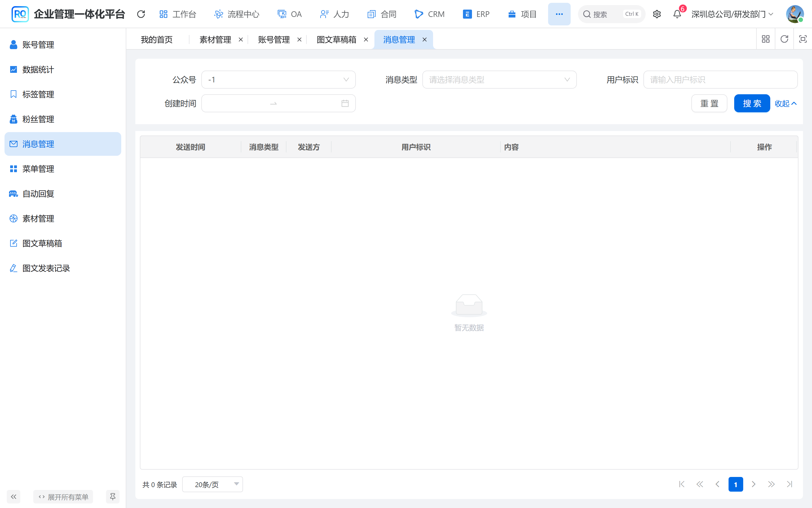Open the ERP top menu
The image size is (812, 508).
click(476, 14)
